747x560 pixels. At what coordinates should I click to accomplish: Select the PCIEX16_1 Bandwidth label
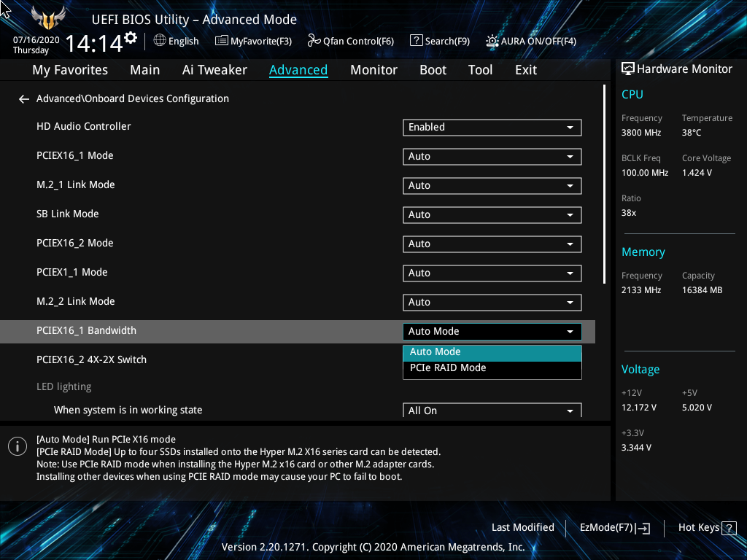(x=86, y=331)
